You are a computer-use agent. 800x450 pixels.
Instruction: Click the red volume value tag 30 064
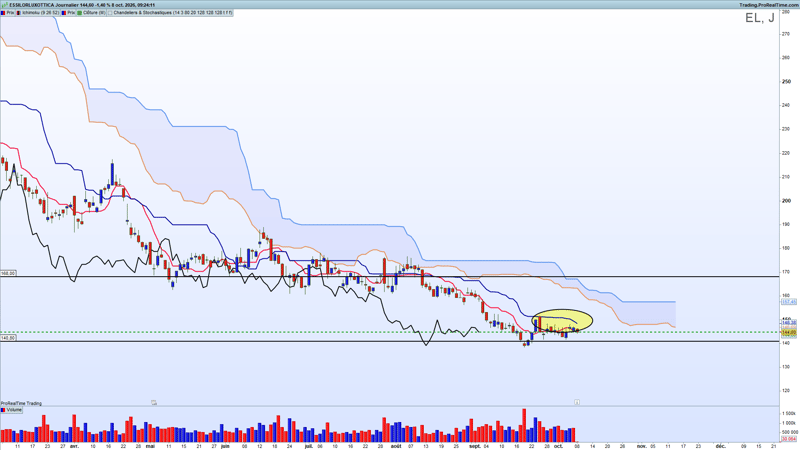click(789, 439)
